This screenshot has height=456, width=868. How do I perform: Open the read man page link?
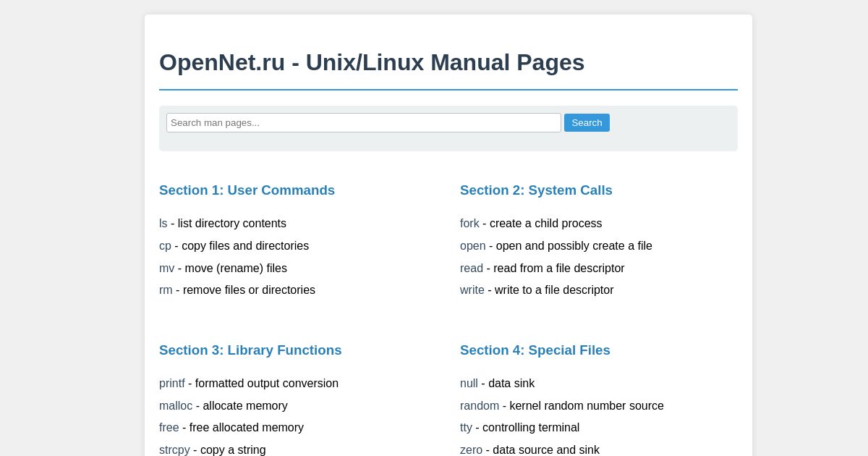tap(472, 269)
